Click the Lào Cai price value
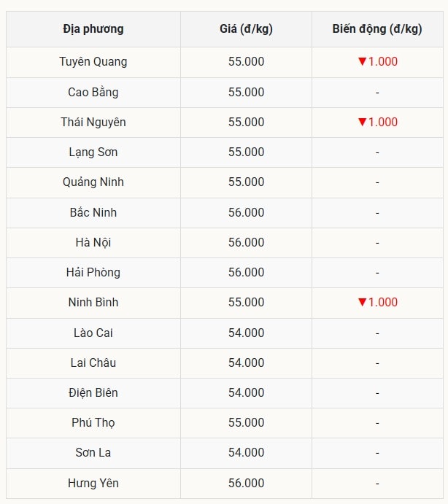The width and height of the screenshot is (448, 504). pos(246,333)
